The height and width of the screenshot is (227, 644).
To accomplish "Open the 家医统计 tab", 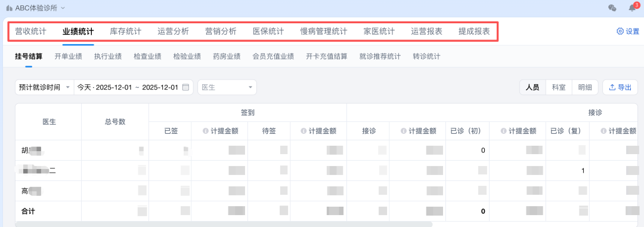I will tap(379, 32).
